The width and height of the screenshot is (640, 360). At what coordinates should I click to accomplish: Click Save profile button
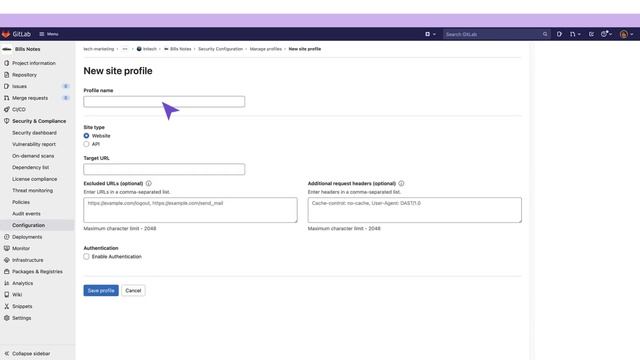(x=101, y=291)
